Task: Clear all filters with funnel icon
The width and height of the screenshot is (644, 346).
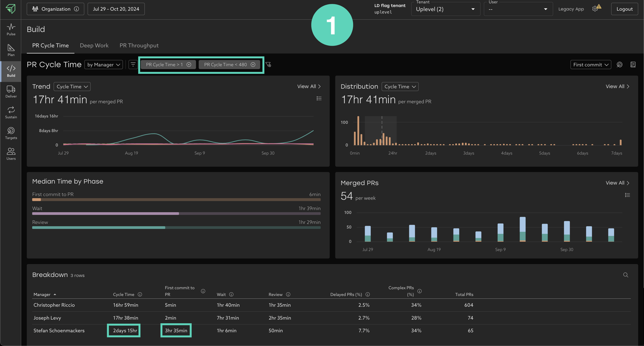Action: point(268,65)
